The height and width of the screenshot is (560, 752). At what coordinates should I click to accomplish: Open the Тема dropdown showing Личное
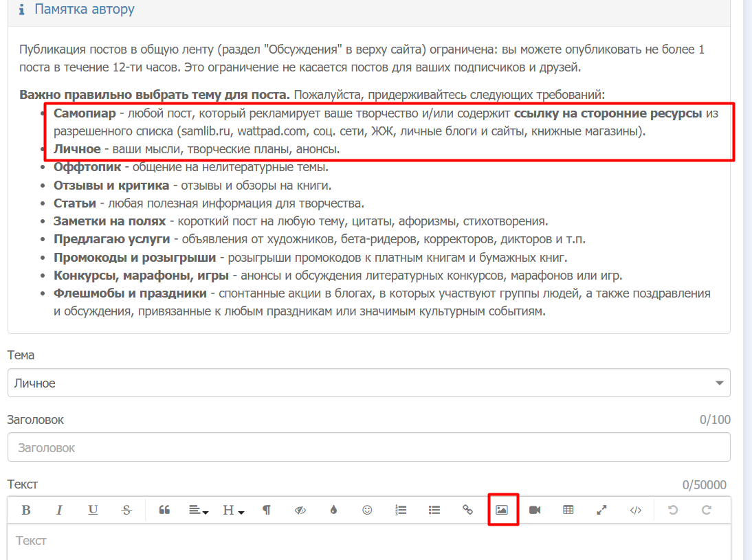[x=369, y=383]
